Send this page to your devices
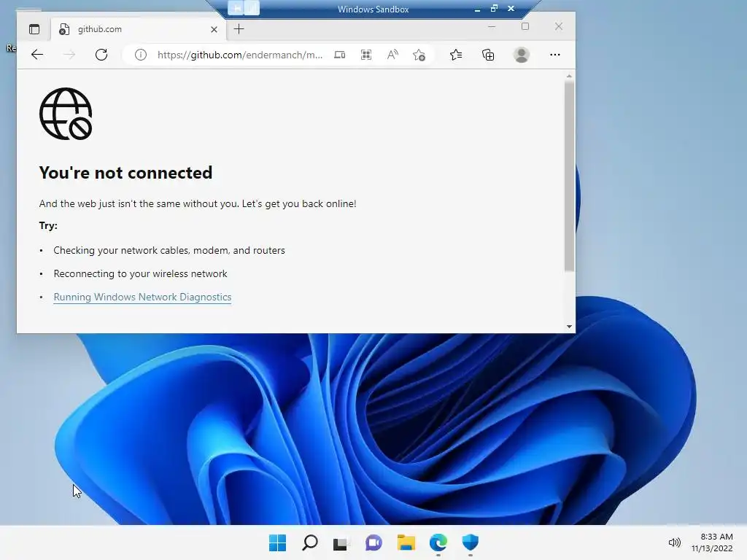The width and height of the screenshot is (747, 560). pyautogui.click(x=340, y=55)
